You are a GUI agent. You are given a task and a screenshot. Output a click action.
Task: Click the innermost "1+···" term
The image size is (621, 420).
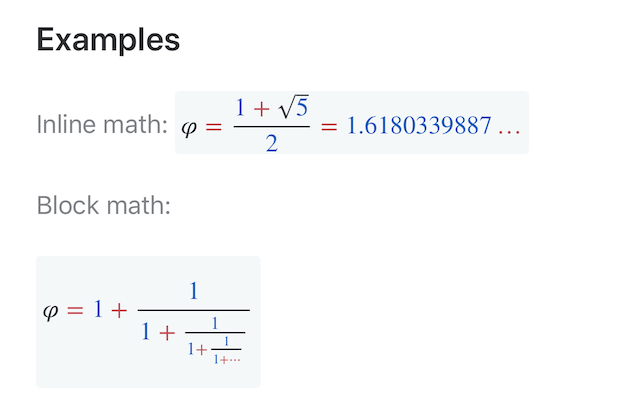[227, 359]
